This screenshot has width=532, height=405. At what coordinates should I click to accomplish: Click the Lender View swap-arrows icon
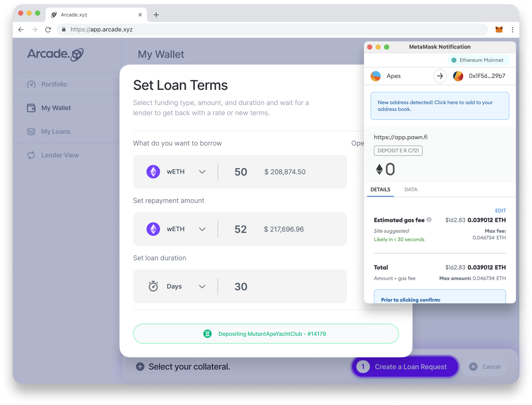[x=31, y=155]
